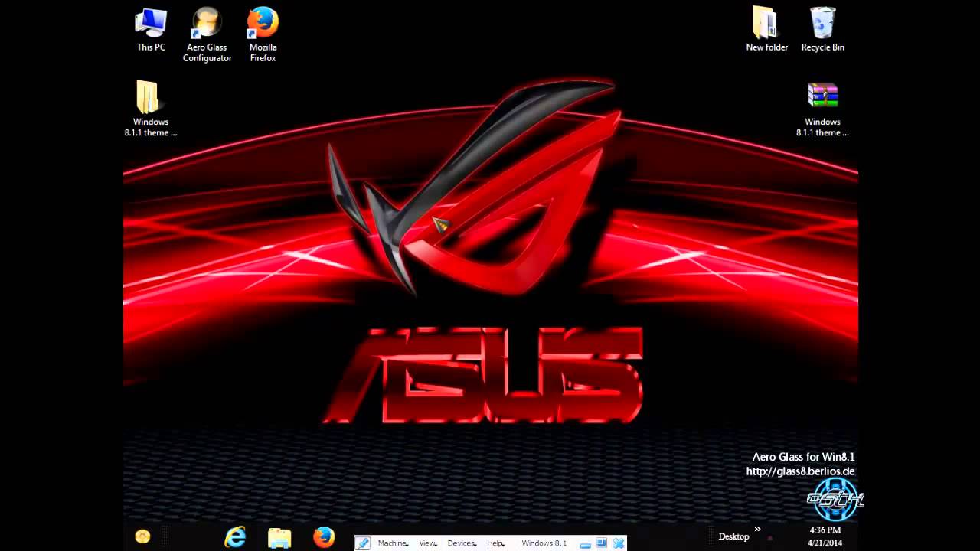Open the Machine menu in VirtualBox toolbar
The image size is (980, 551).
tap(393, 543)
